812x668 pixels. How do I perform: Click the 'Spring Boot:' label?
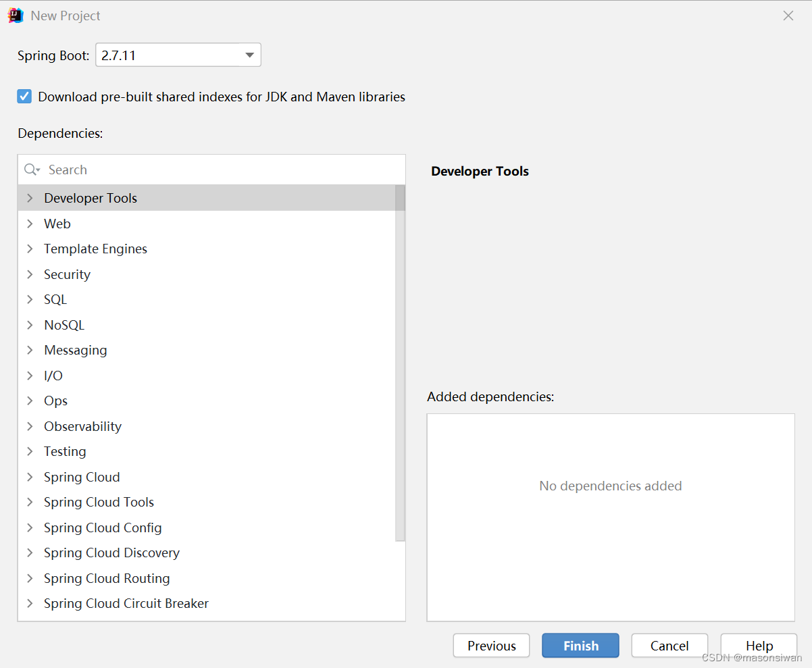pyautogui.click(x=53, y=56)
